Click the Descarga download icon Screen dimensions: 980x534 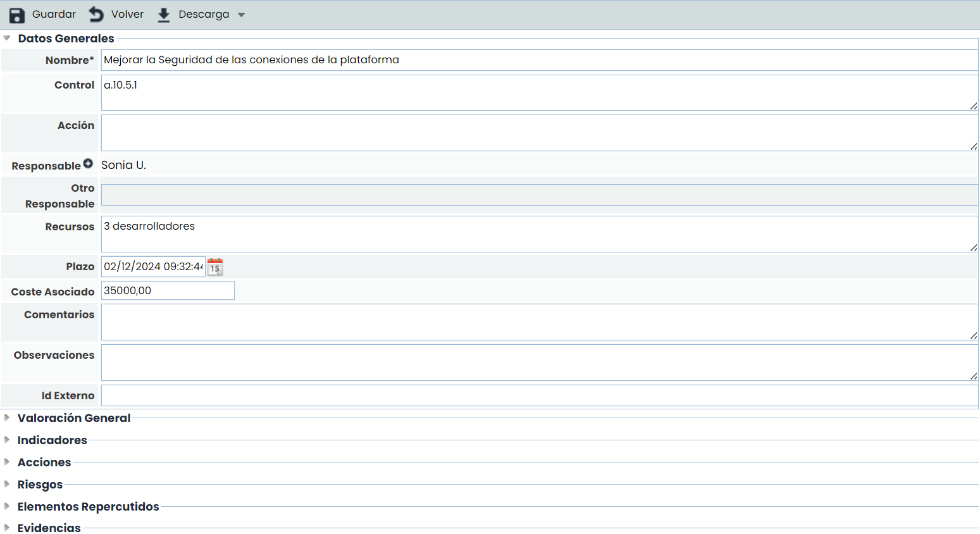(x=164, y=15)
